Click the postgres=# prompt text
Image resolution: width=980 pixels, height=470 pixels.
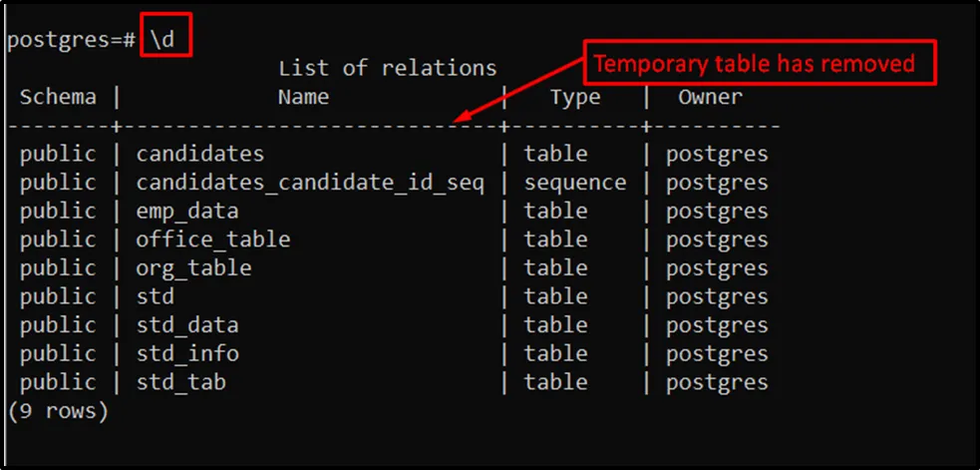pyautogui.click(x=72, y=41)
